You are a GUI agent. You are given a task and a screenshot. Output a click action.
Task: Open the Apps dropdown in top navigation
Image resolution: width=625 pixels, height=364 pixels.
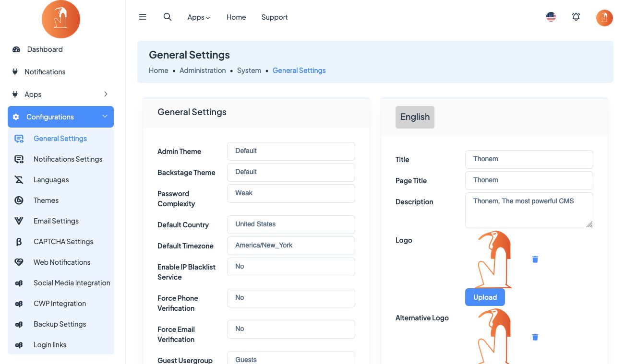[x=199, y=17]
